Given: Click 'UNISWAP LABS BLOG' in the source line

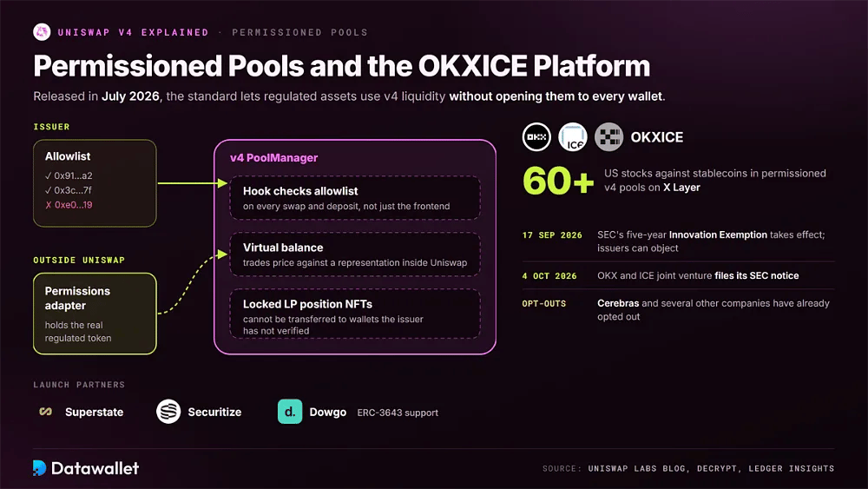Looking at the screenshot, I should tap(636, 468).
